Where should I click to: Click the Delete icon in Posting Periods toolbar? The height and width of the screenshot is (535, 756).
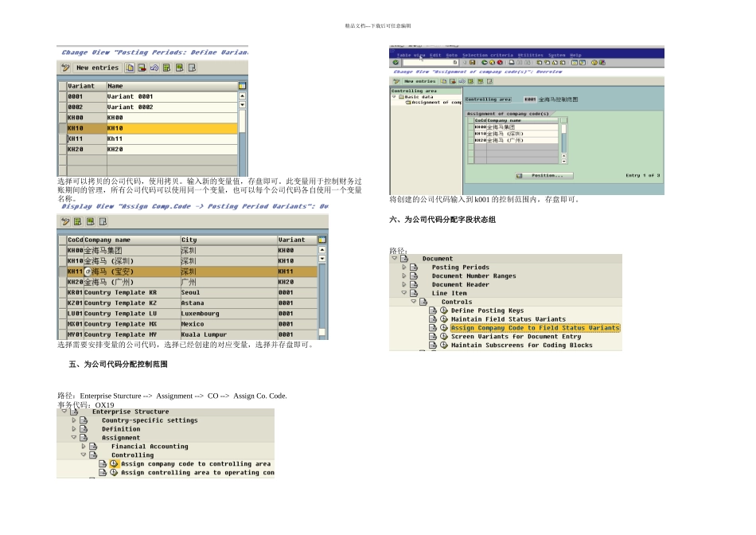pos(142,68)
